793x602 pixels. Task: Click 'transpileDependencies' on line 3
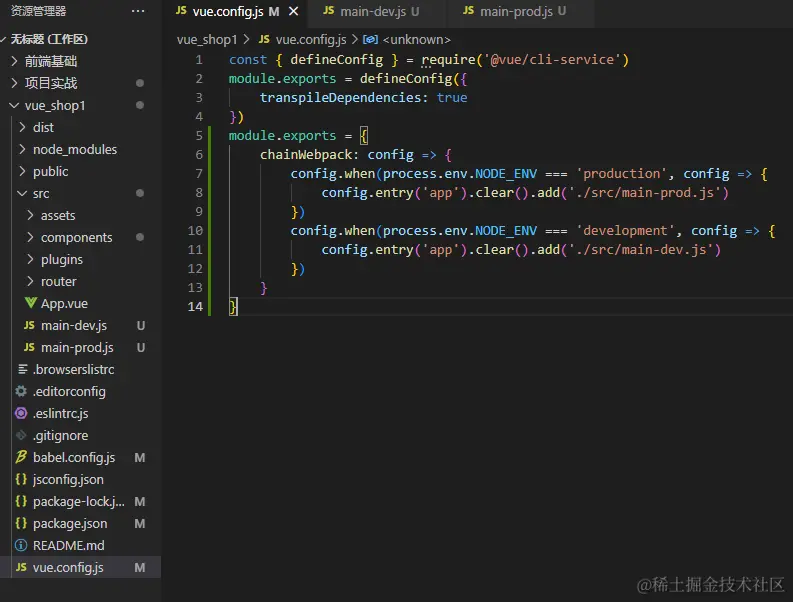click(x=340, y=98)
